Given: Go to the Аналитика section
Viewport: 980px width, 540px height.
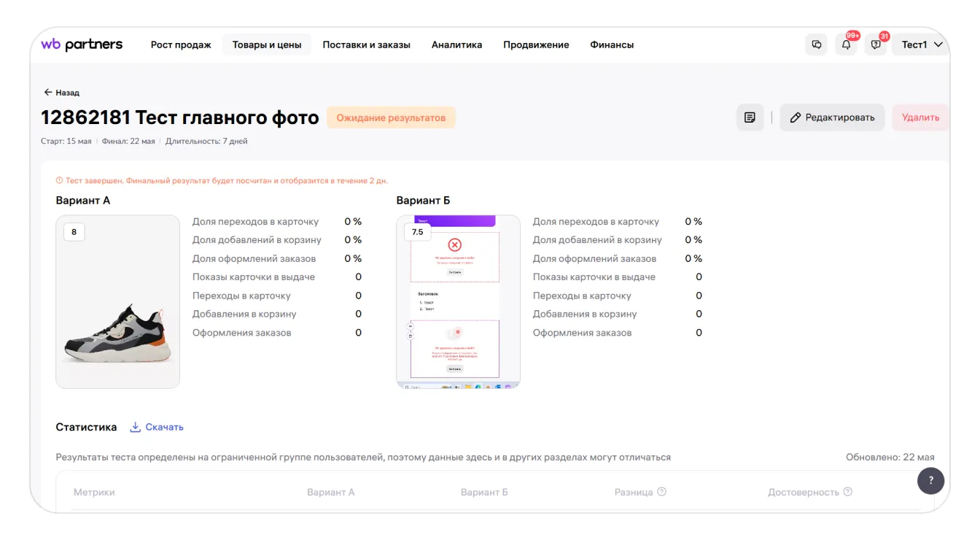Looking at the screenshot, I should coord(456,45).
